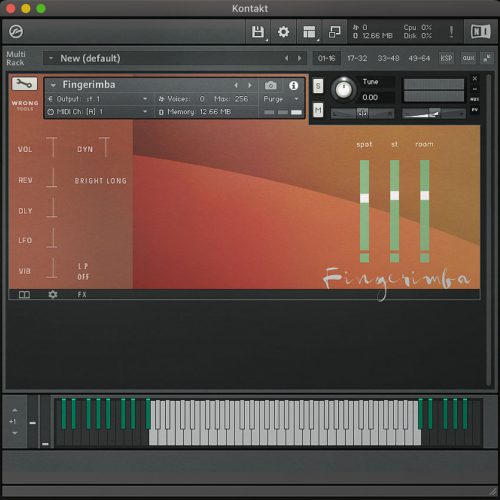Toggle room mic on button below slider
Viewport: 500px width, 500px height.
click(424, 257)
